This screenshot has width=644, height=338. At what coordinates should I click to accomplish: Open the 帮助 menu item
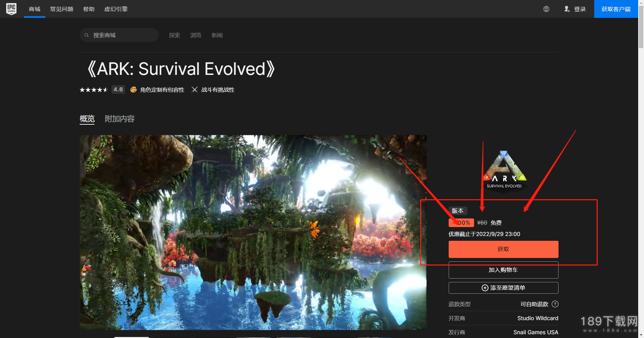point(89,9)
